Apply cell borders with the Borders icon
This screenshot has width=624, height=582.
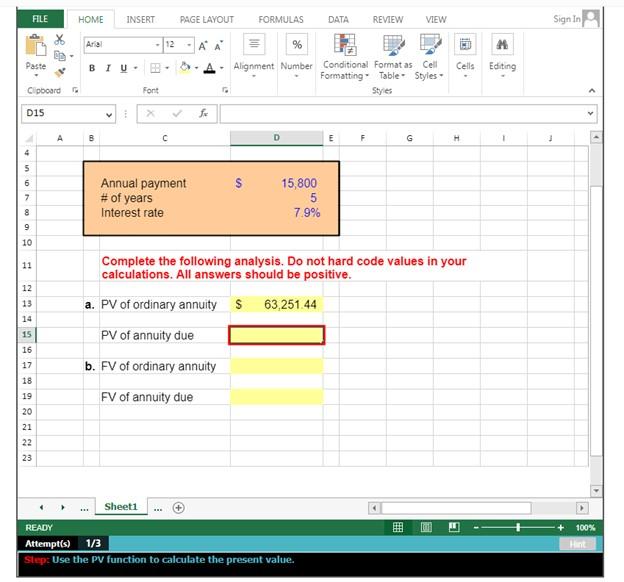(x=155, y=68)
